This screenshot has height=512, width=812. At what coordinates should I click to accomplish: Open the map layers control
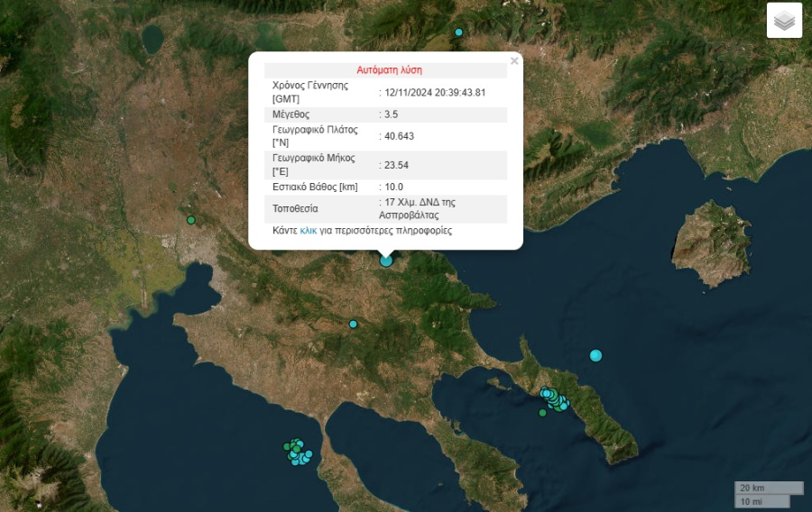[784, 21]
